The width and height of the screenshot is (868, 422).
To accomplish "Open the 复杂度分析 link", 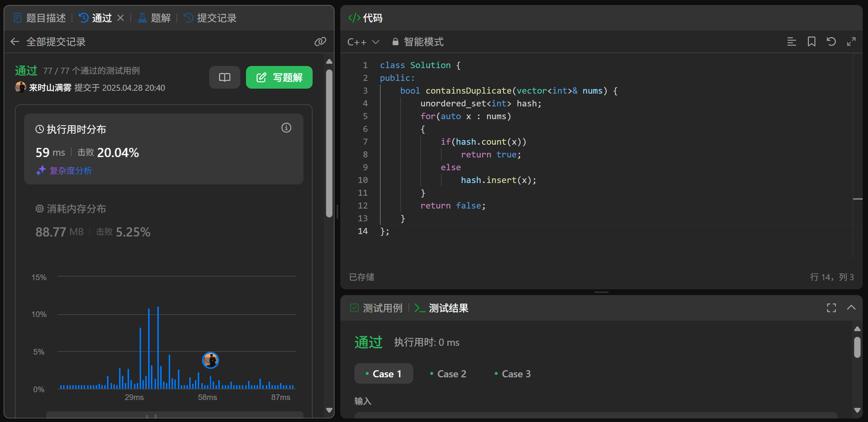I will coord(70,171).
